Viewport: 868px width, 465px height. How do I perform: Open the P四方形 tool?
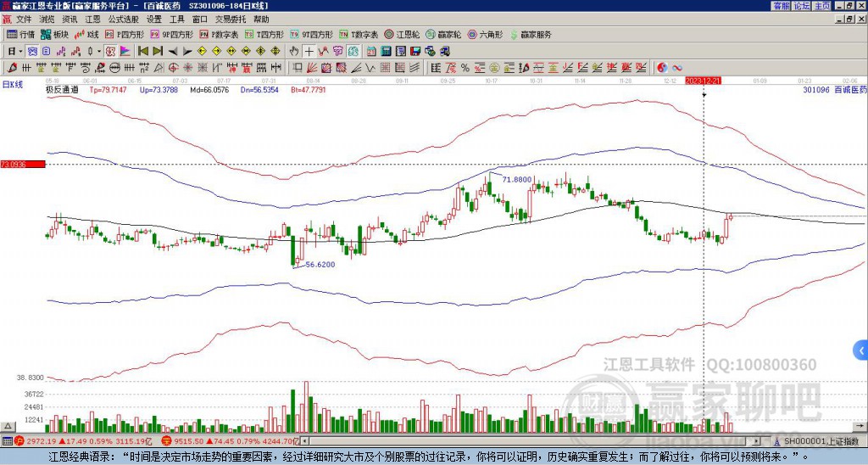125,34
